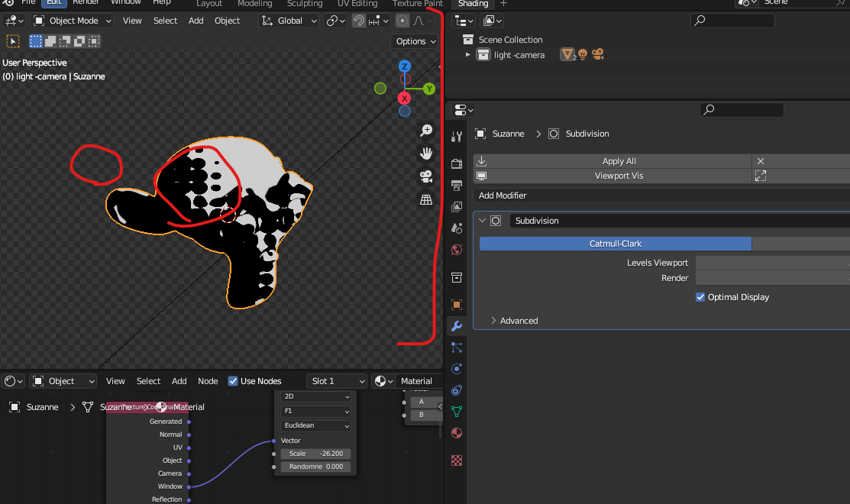Adjust the Levels Viewport slider field

[772, 263]
